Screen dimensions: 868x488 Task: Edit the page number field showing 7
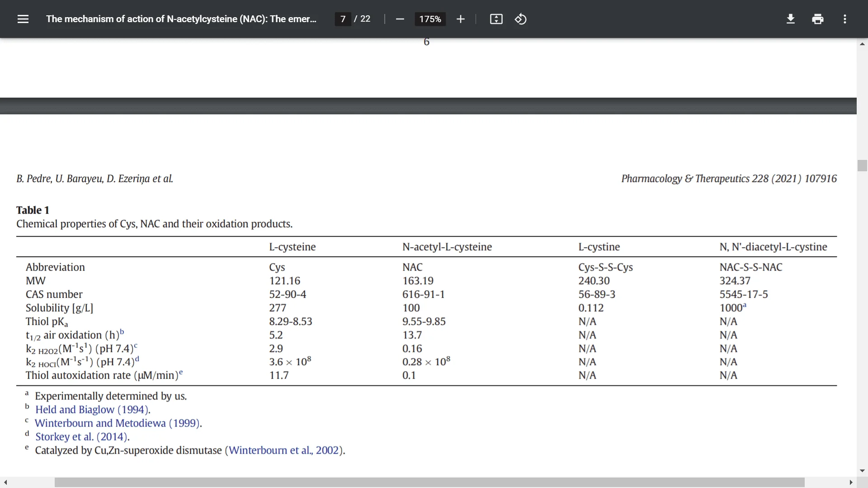click(x=343, y=19)
